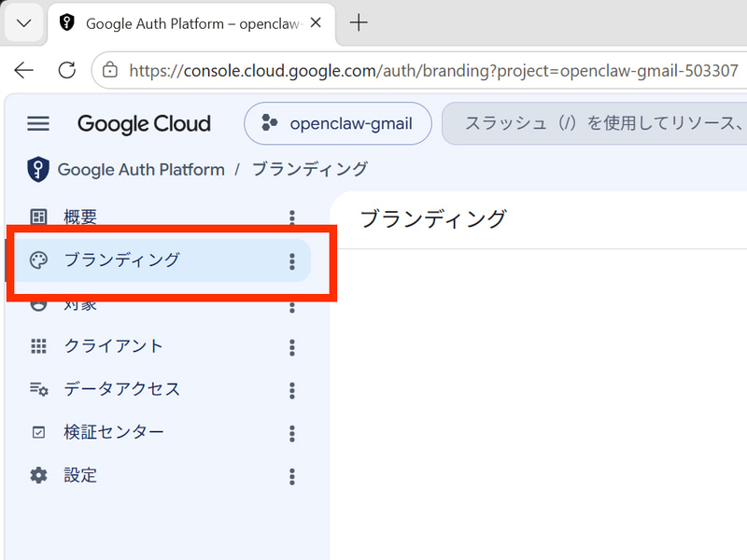This screenshot has height=560, width=747.
Task: Open more options for ブランディング
Action: (x=292, y=261)
